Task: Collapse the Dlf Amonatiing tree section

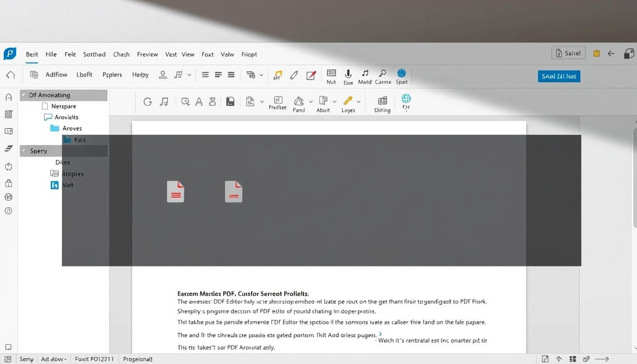Action: [24, 95]
